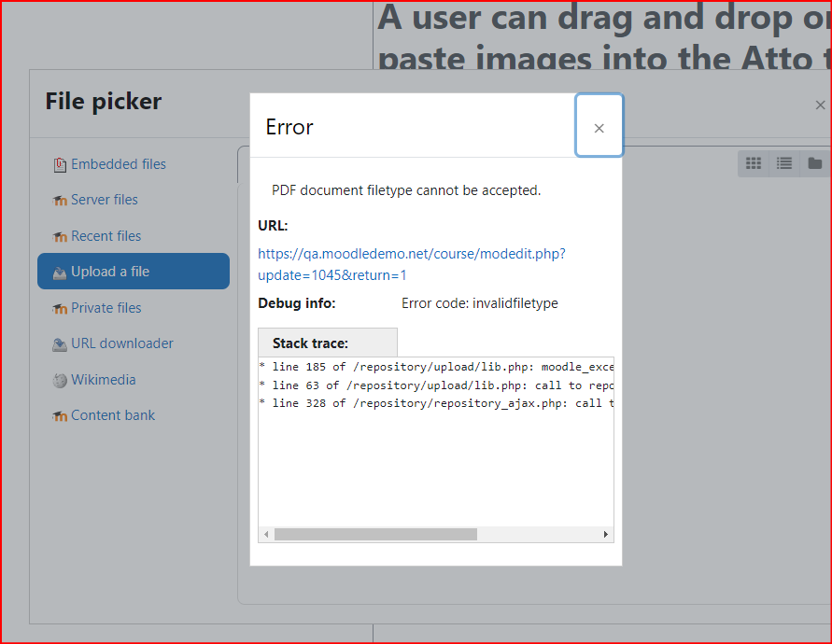
Task: Click stack trace horizontal scrollbar thumb
Action: 375,534
